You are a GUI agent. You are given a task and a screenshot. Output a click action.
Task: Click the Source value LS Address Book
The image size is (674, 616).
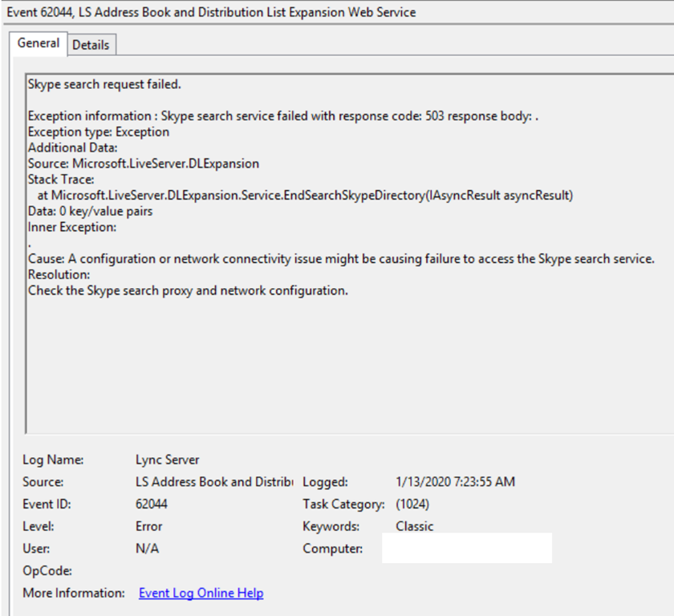214,482
